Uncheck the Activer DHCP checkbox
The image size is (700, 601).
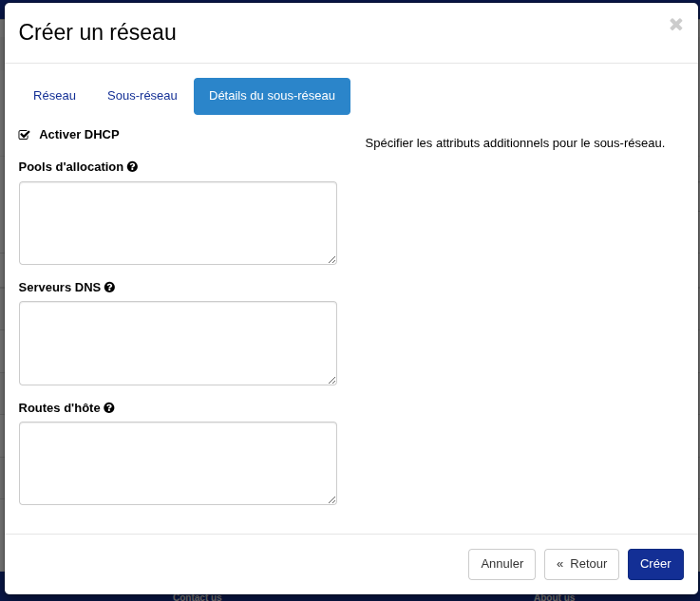pos(25,135)
